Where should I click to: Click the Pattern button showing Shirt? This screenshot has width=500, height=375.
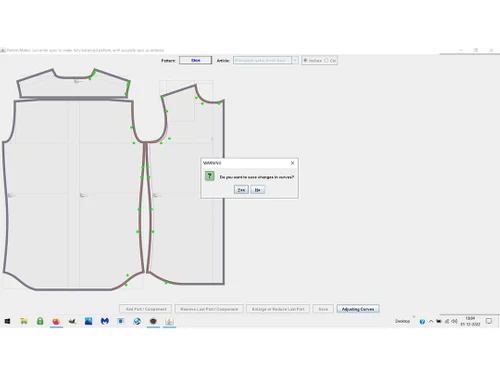[195, 60]
